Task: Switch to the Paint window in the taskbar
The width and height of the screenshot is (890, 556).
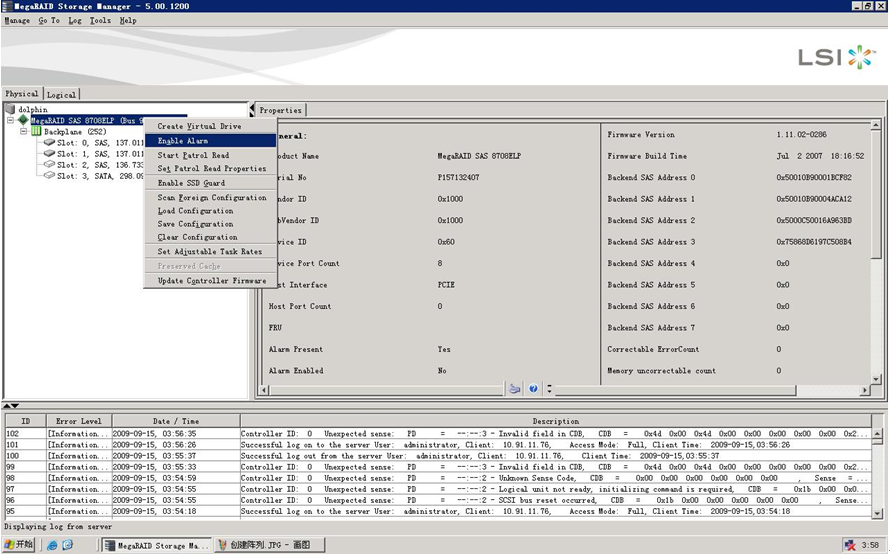Action: point(269,545)
